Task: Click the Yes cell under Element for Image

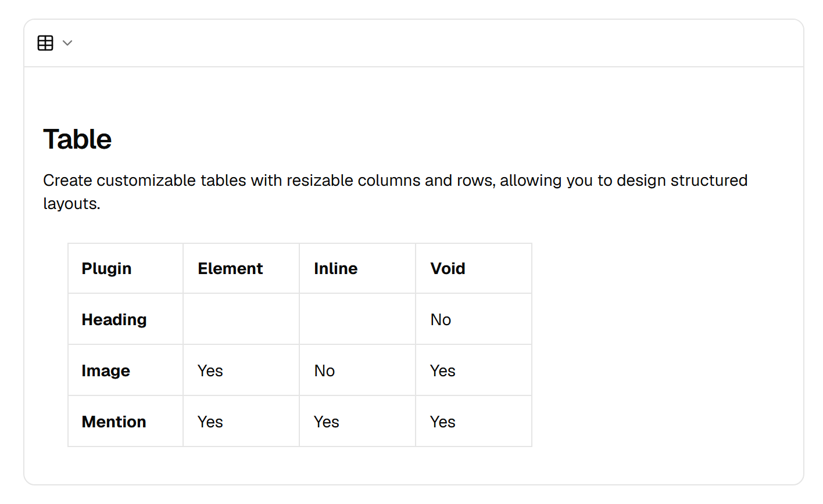Action: point(241,370)
